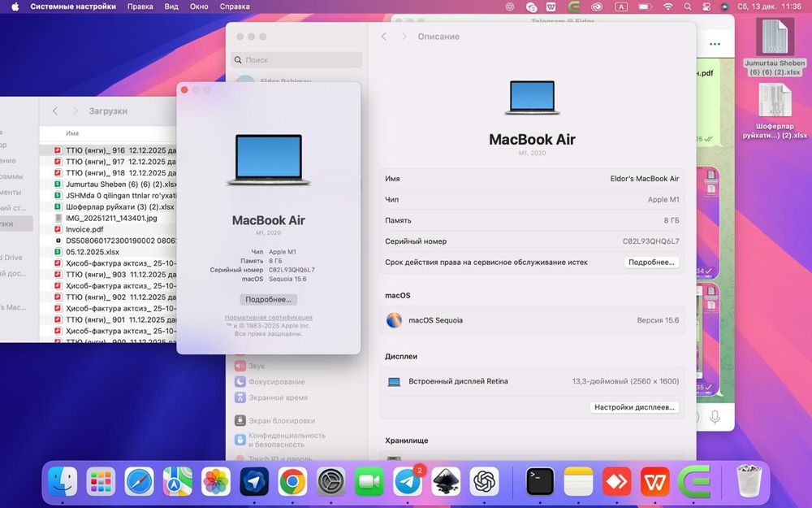The image size is (812, 508).
Task: Click the Eldor's MacBook Air name value
Action: (644, 178)
